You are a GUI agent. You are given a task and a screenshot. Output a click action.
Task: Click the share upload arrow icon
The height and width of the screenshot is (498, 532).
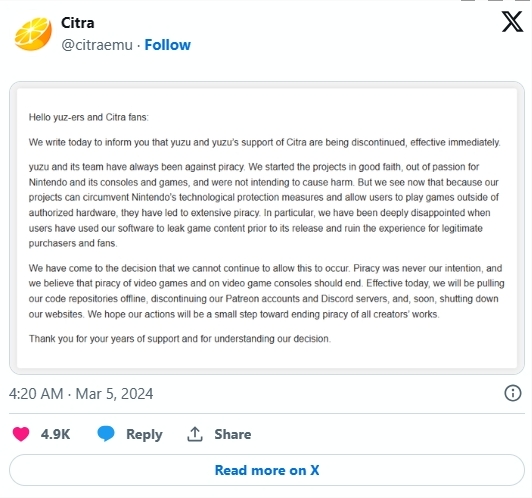click(x=195, y=434)
